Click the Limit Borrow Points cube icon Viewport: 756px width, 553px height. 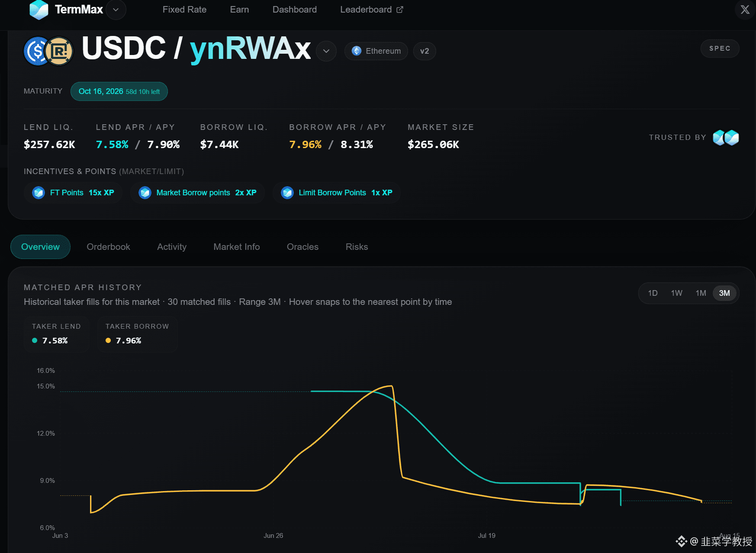(287, 193)
